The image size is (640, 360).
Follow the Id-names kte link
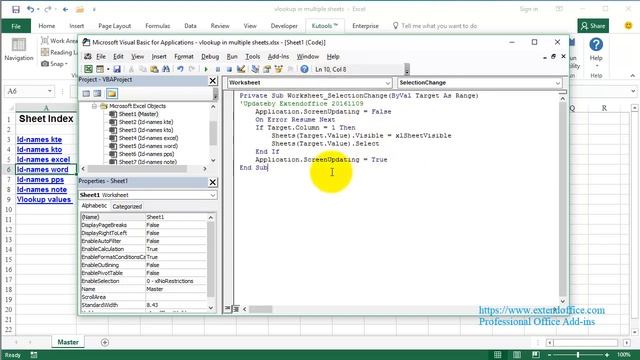tap(39, 140)
